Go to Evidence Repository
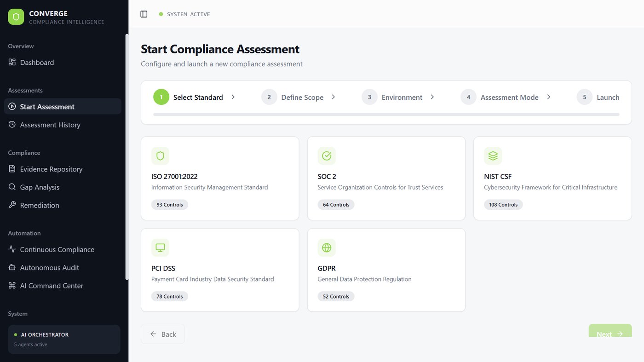Image resolution: width=644 pixels, height=362 pixels. [63, 169]
